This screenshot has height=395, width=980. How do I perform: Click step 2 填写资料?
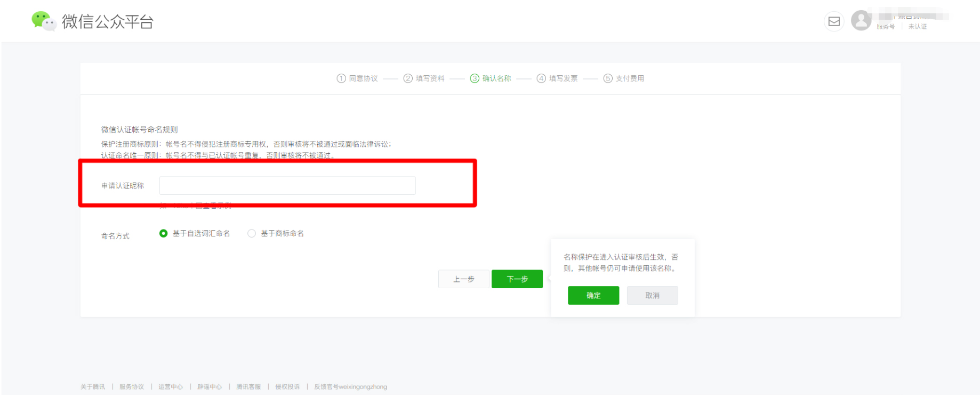[x=424, y=78]
